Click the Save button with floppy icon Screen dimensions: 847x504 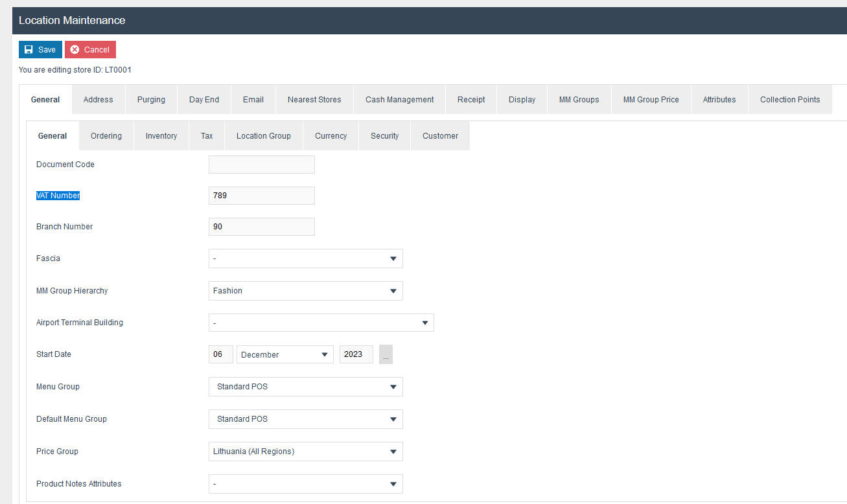pos(40,50)
